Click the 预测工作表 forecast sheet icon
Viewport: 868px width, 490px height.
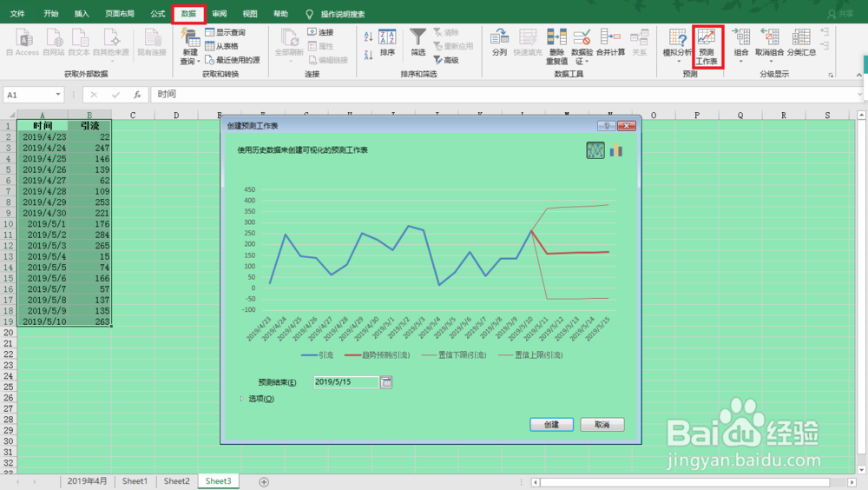(x=707, y=47)
